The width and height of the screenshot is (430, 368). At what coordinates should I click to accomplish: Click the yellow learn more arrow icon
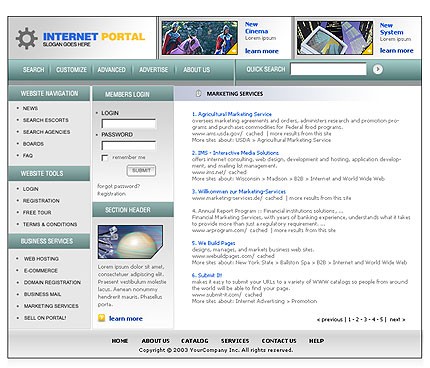tap(101, 318)
